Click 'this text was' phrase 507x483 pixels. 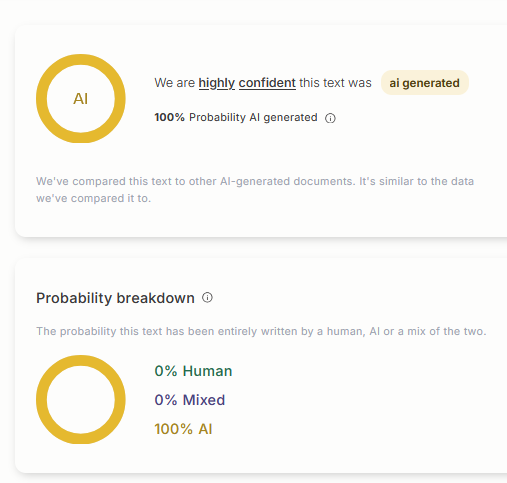coord(335,83)
